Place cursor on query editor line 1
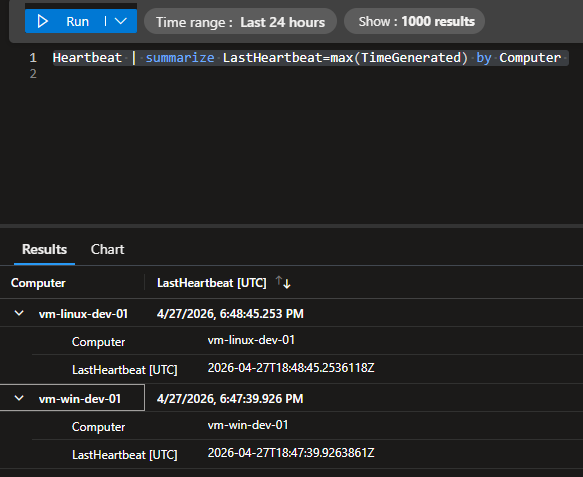 click(x=310, y=58)
